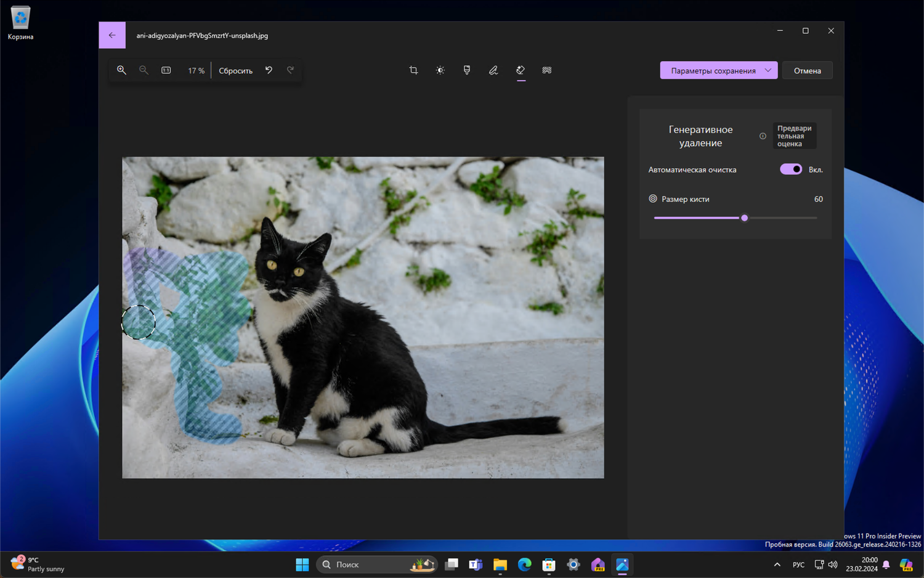Click the undo arrow icon
This screenshot has height=578, width=924.
click(269, 70)
